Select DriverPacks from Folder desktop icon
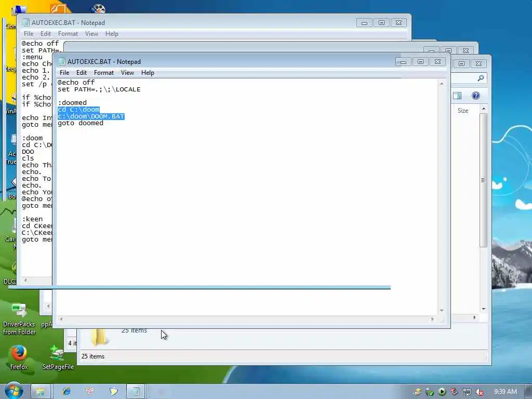Screen dimensions: 532x399 (x=19, y=319)
